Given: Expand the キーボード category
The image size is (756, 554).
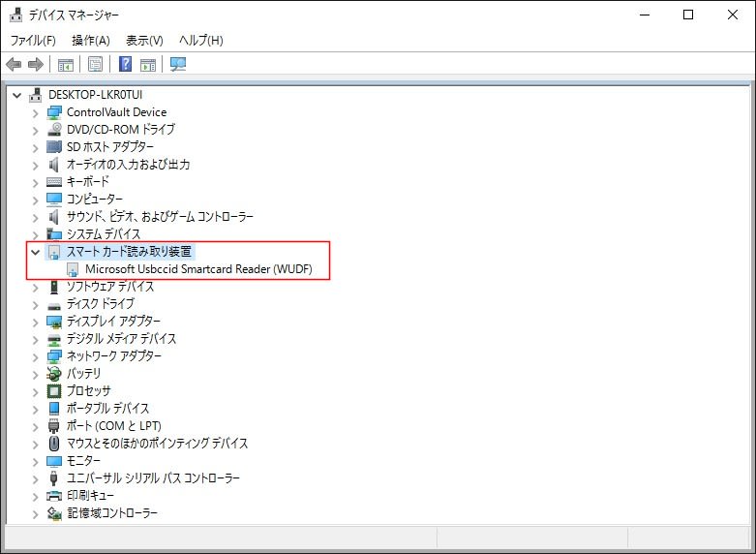Looking at the screenshot, I should (x=35, y=182).
